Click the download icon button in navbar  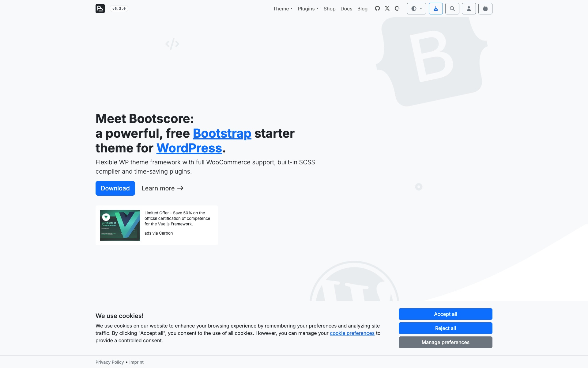pyautogui.click(x=435, y=9)
